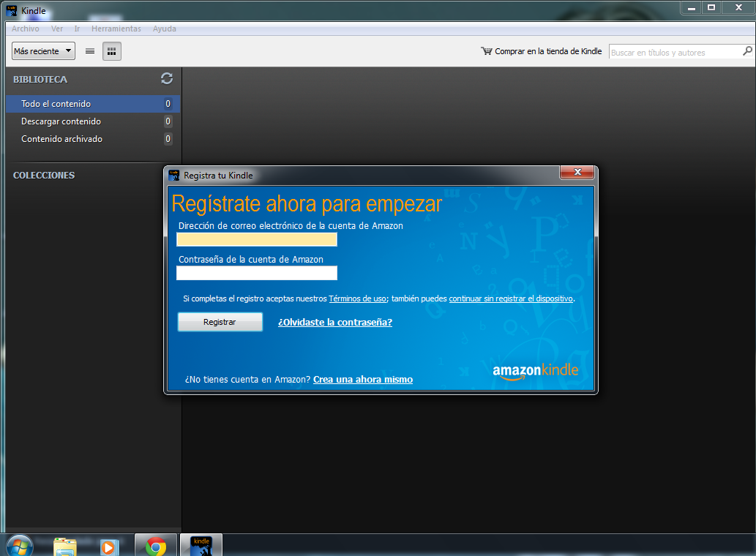The image size is (756, 556).
Task: Select Todo el contenido
Action: tap(92, 104)
